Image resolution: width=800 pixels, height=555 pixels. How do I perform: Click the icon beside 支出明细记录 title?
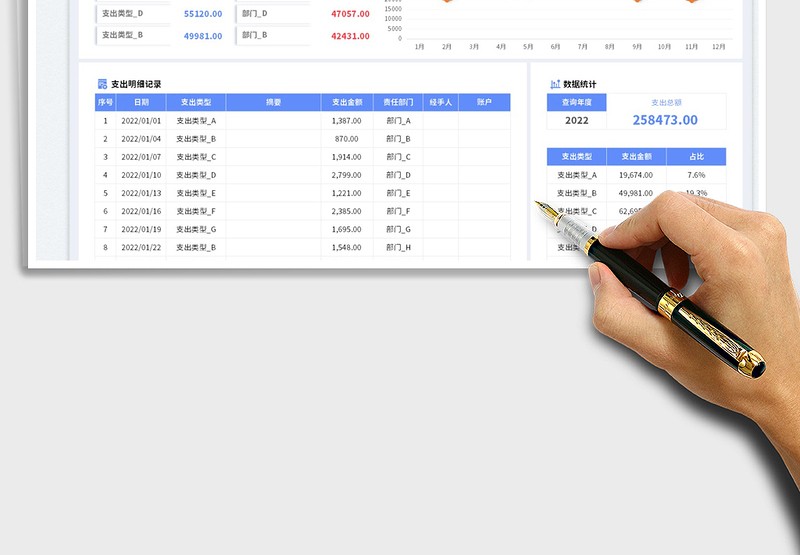tap(102, 84)
